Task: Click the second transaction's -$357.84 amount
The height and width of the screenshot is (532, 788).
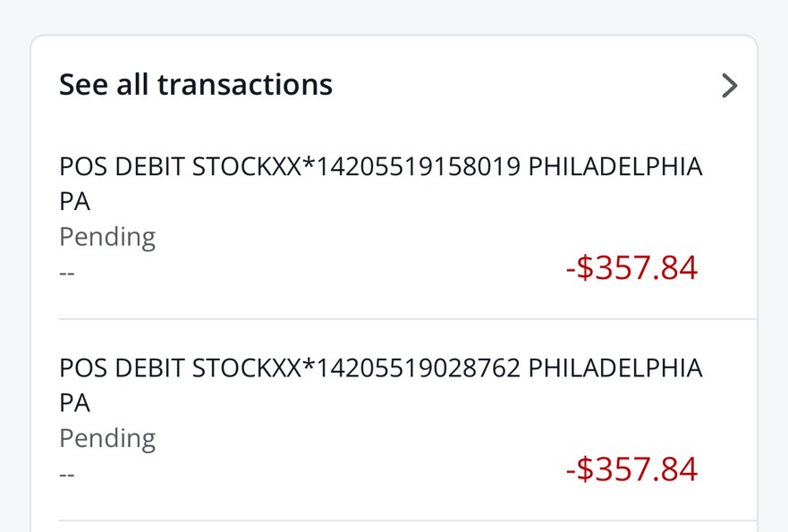Action: pos(631,469)
